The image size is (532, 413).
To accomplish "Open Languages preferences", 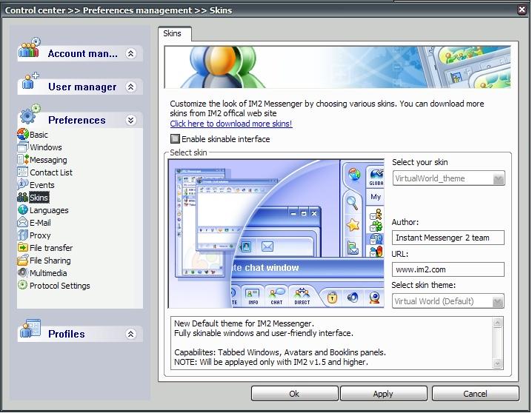I will click(49, 210).
